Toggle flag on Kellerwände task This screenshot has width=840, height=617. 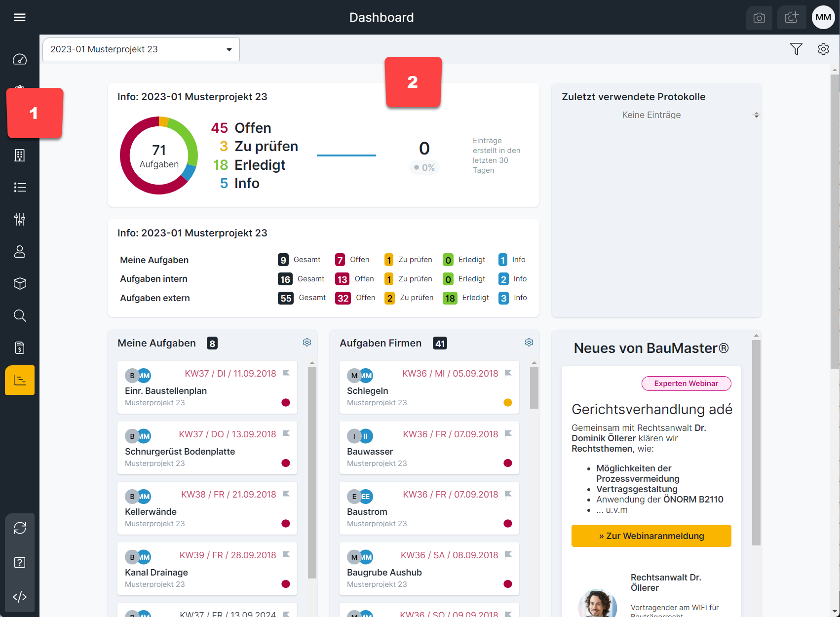pos(286,495)
